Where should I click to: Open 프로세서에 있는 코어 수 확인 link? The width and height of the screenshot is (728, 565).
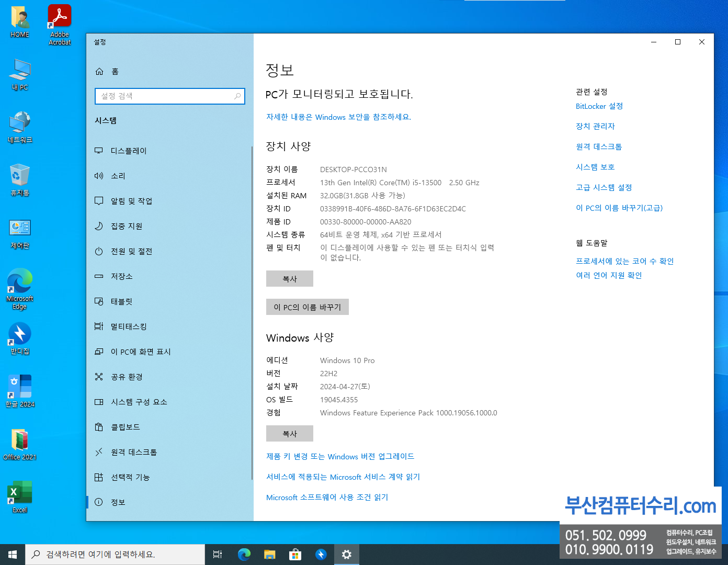pos(625,261)
